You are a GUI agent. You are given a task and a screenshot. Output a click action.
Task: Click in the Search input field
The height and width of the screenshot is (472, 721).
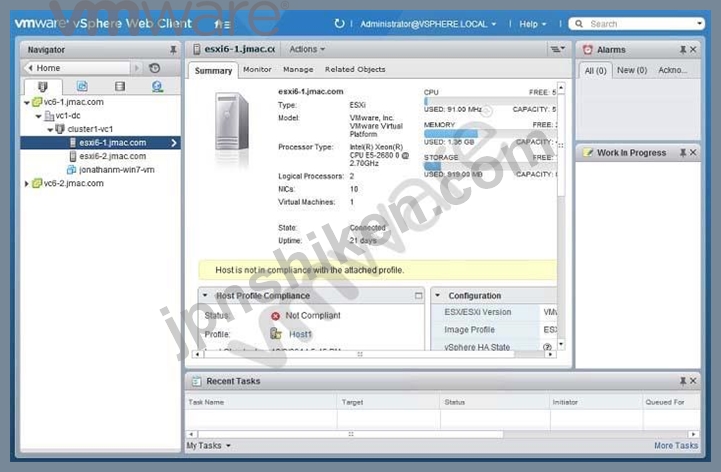click(x=639, y=23)
